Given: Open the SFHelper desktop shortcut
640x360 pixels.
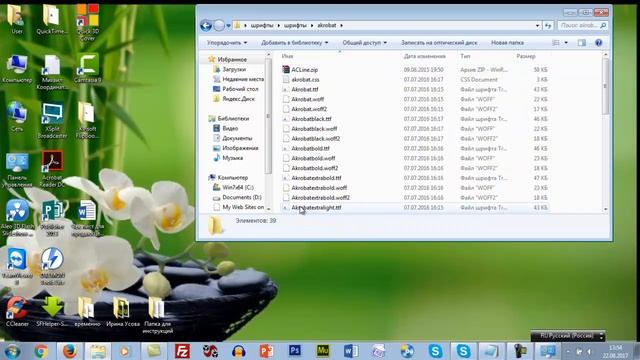Looking at the screenshot, I should (52, 312).
